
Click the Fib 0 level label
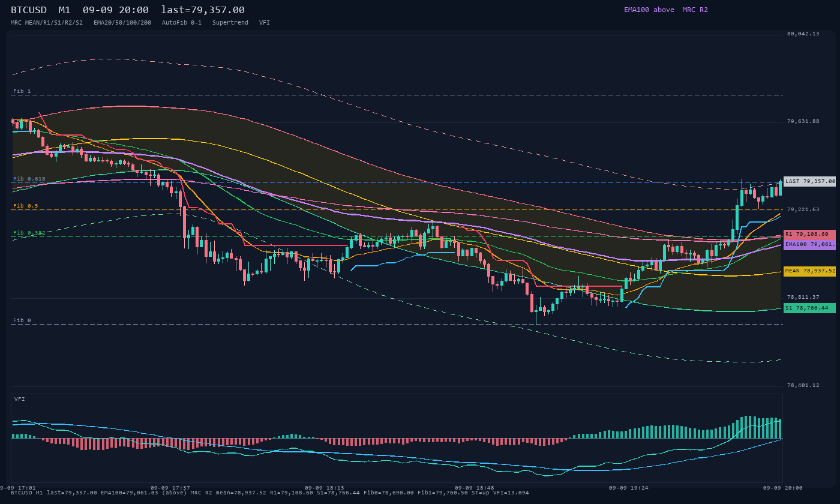pyautogui.click(x=22, y=320)
